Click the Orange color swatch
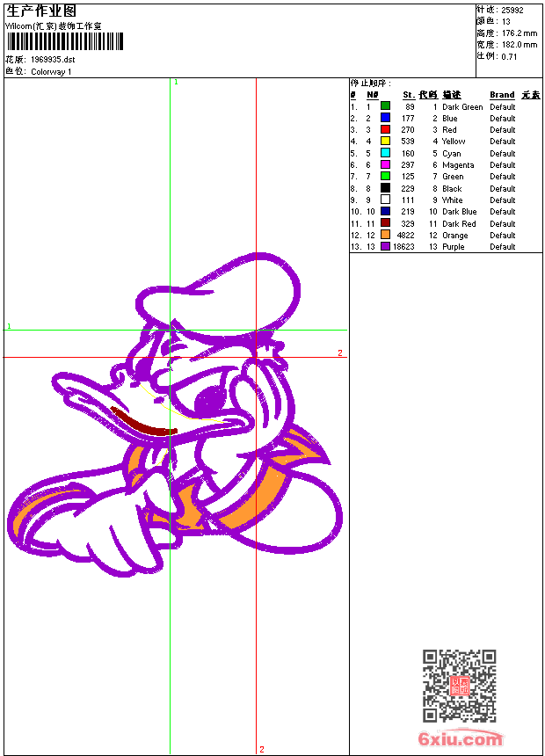The width and height of the screenshot is (545, 756). (385, 235)
